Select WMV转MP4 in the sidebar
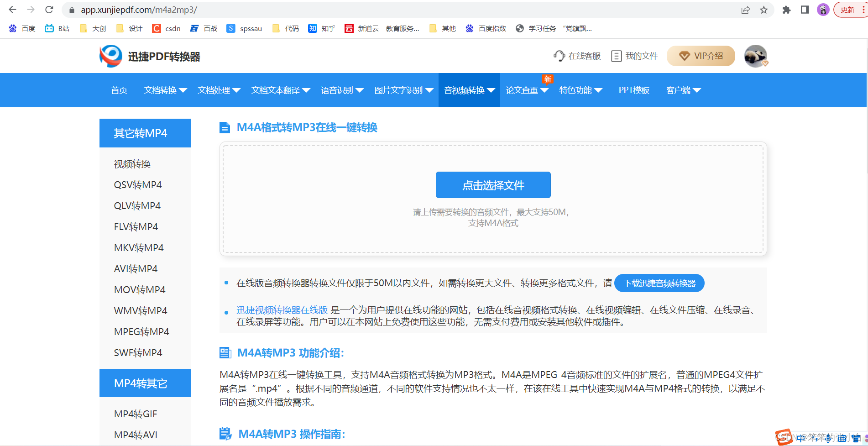The image size is (868, 446). 141,311
